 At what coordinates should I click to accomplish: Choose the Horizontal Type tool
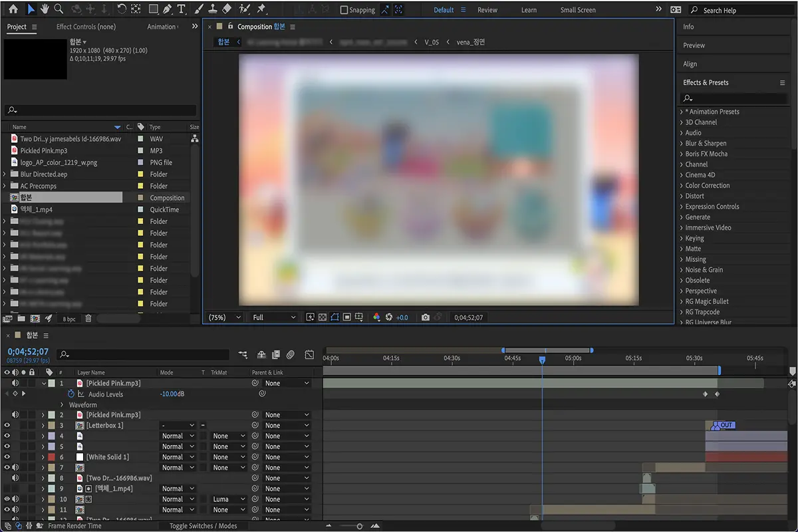181,9
